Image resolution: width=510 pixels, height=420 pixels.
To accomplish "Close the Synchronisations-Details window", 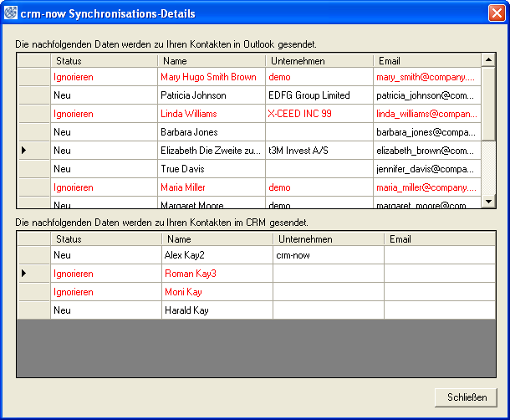I will 496,14.
